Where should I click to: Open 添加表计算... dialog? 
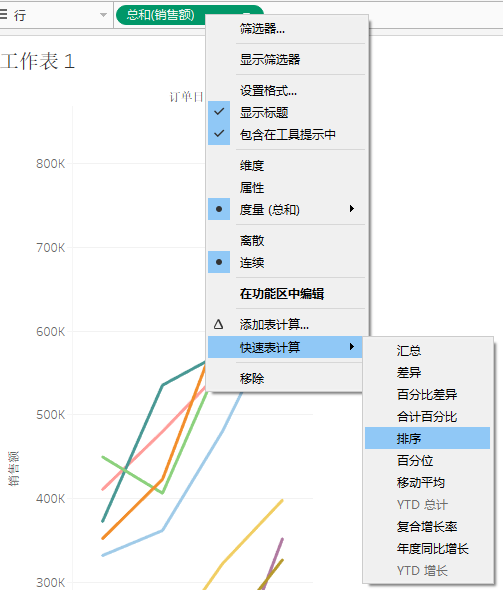pyautogui.click(x=287, y=324)
